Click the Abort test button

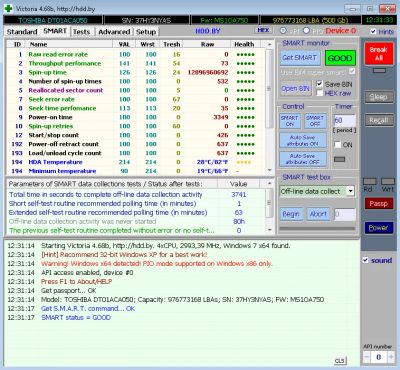318,214
